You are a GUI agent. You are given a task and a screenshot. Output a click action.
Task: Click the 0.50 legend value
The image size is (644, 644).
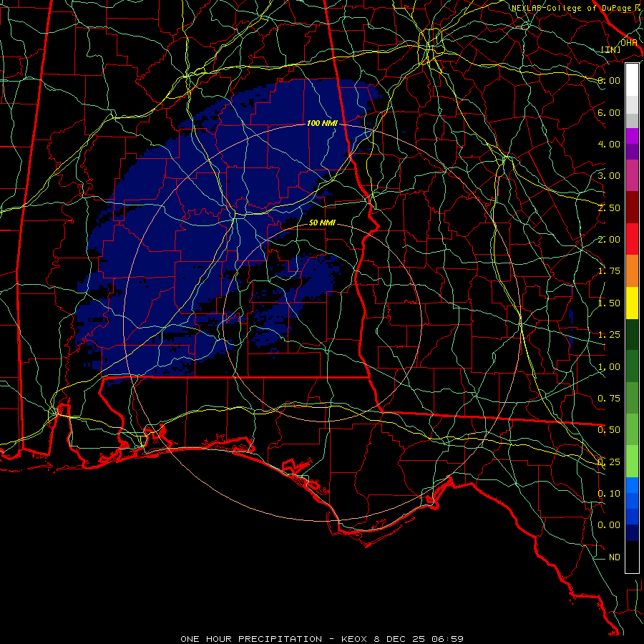(x=609, y=430)
